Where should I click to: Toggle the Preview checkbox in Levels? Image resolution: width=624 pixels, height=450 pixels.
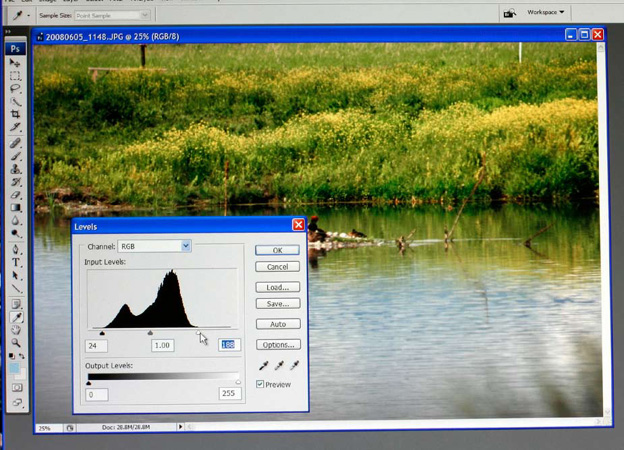click(x=261, y=384)
